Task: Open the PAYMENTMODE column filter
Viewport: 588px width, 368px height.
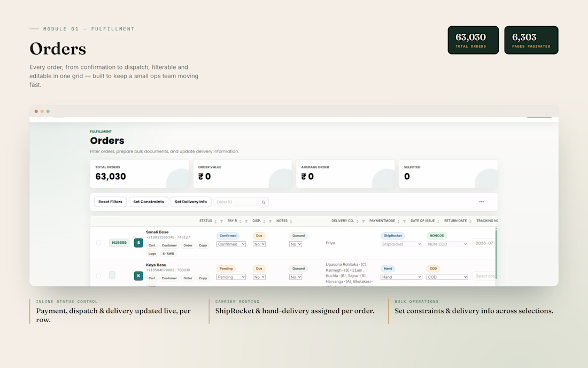Action: tap(404, 221)
